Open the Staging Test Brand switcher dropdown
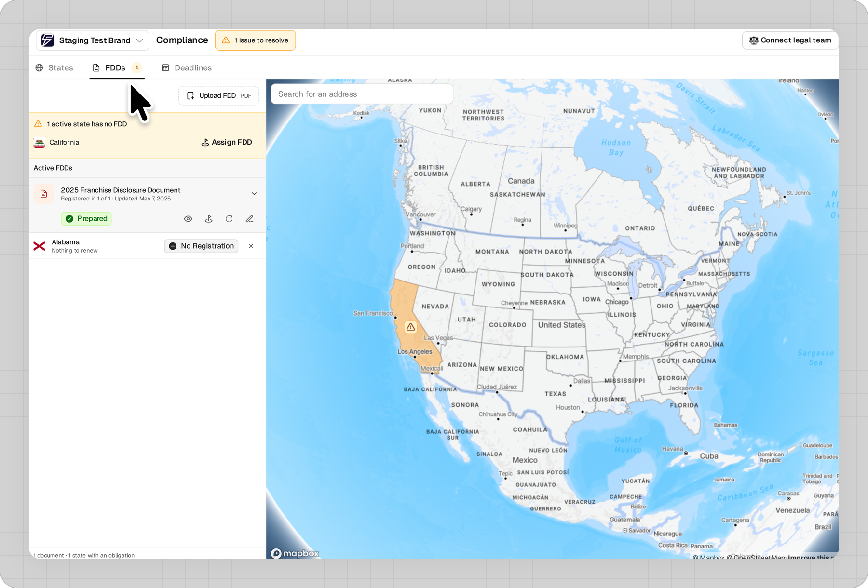868x588 pixels. [92, 40]
